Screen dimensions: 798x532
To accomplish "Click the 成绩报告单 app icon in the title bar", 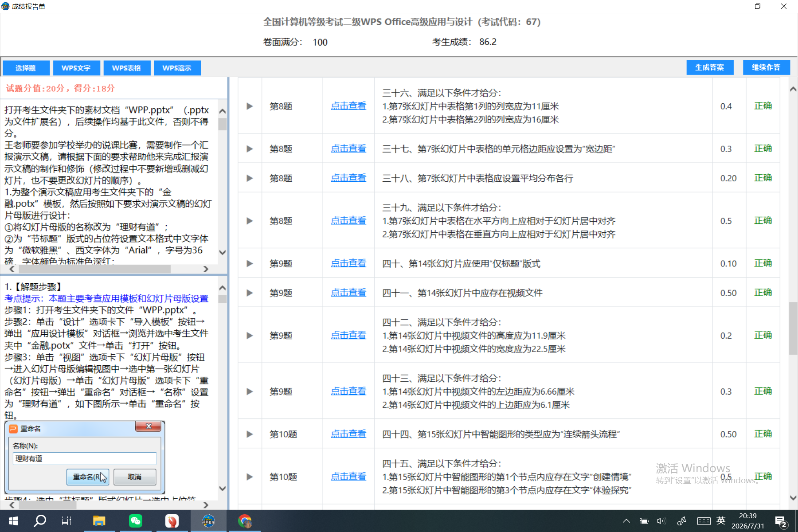I will click(5, 6).
